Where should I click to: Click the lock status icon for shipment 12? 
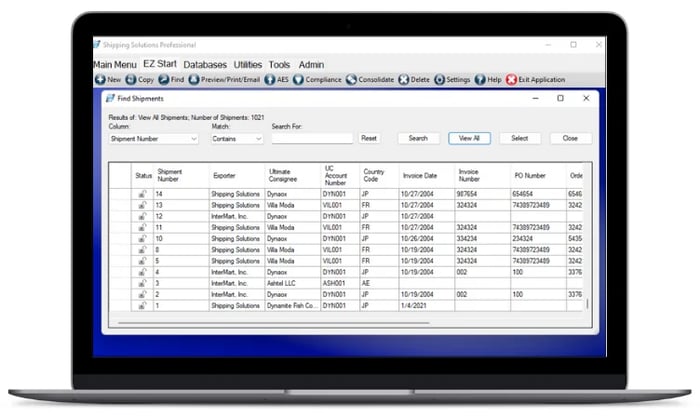tap(142, 216)
